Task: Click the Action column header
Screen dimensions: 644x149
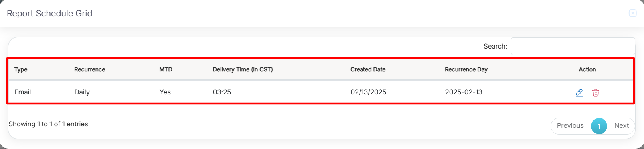Action: point(587,69)
